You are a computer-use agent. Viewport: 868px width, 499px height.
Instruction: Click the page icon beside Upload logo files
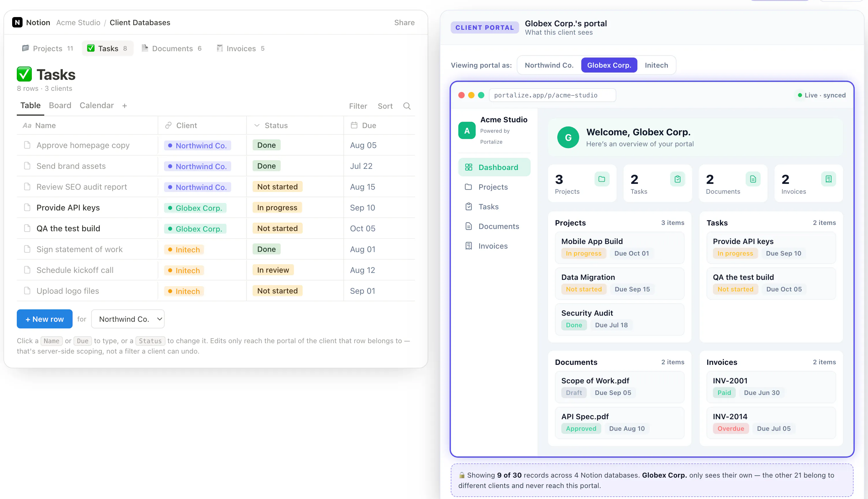(27, 291)
